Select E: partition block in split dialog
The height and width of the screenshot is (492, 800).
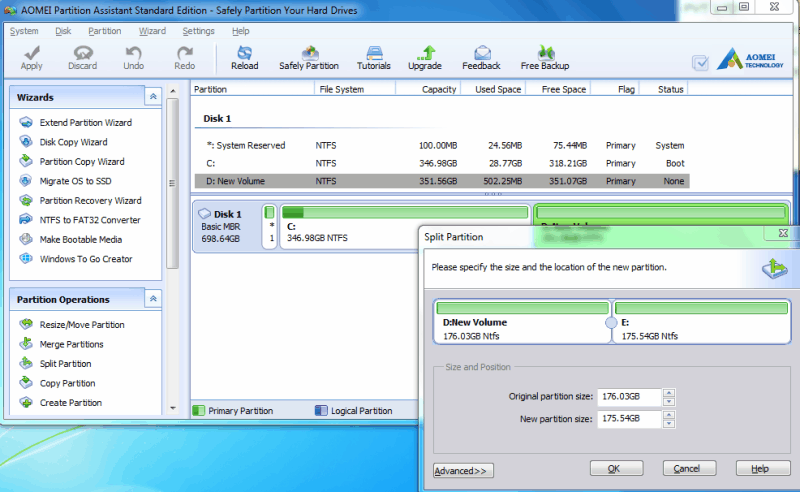pyautogui.click(x=702, y=322)
